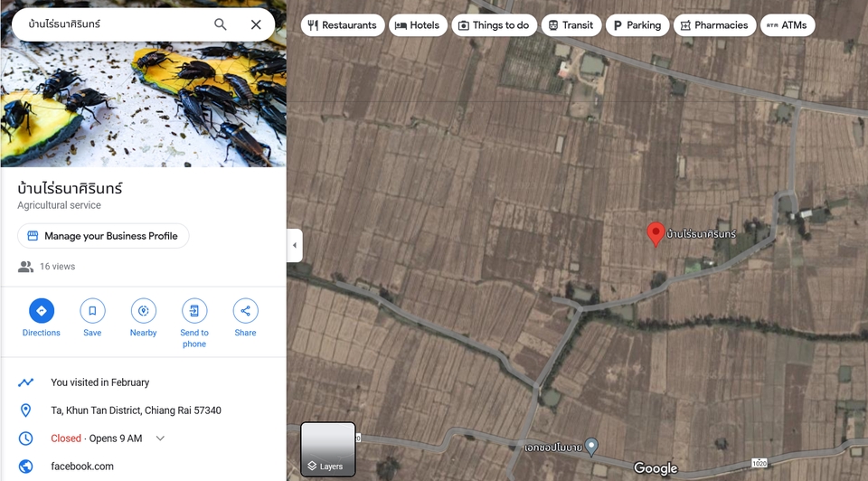Select the Parking chip

(x=637, y=25)
